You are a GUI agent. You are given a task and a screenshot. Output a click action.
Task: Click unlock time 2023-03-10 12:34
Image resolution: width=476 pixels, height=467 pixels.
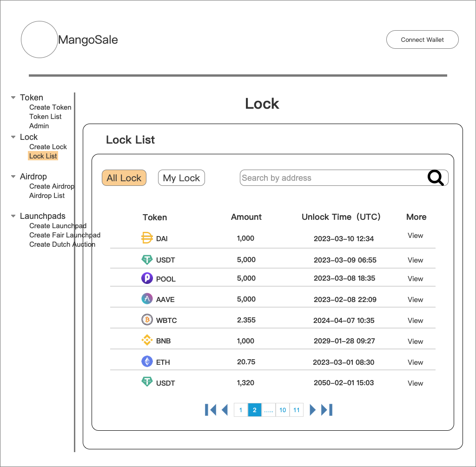(x=344, y=238)
